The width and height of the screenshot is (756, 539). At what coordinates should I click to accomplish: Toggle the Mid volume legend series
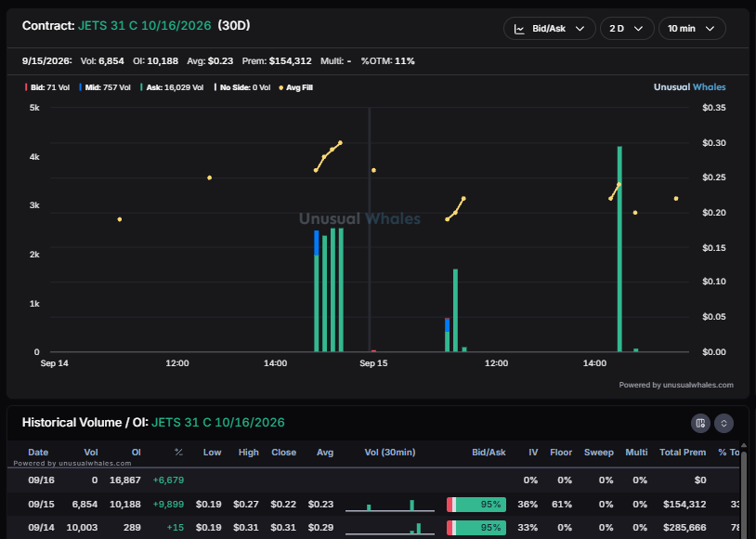click(105, 87)
